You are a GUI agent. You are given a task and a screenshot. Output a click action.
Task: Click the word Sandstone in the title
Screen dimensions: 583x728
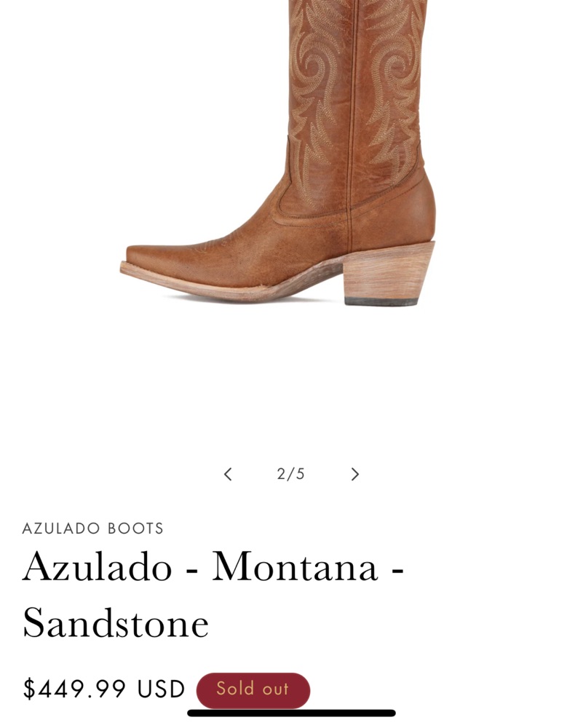point(116,624)
